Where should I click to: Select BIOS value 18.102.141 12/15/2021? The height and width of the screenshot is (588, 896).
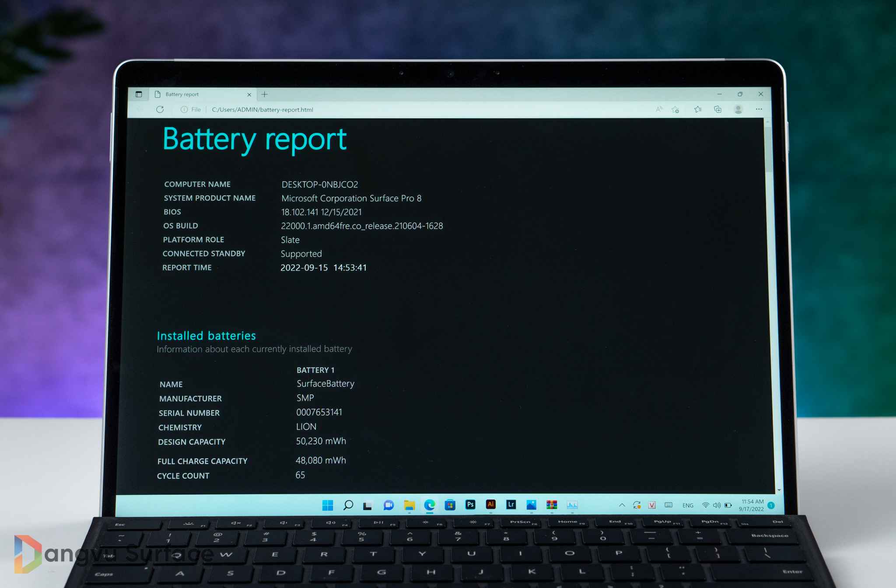click(321, 212)
